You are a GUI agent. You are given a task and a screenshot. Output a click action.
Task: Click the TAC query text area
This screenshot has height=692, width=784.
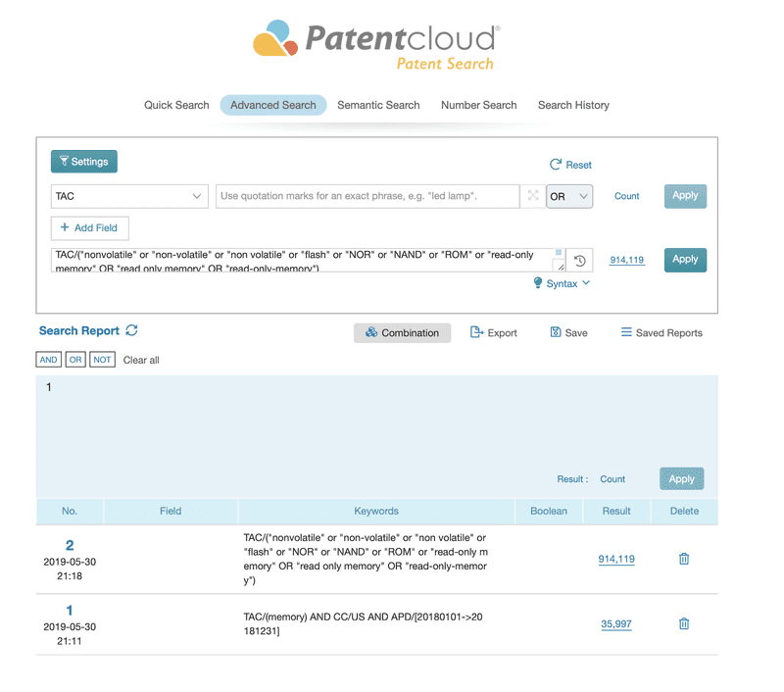point(308,260)
